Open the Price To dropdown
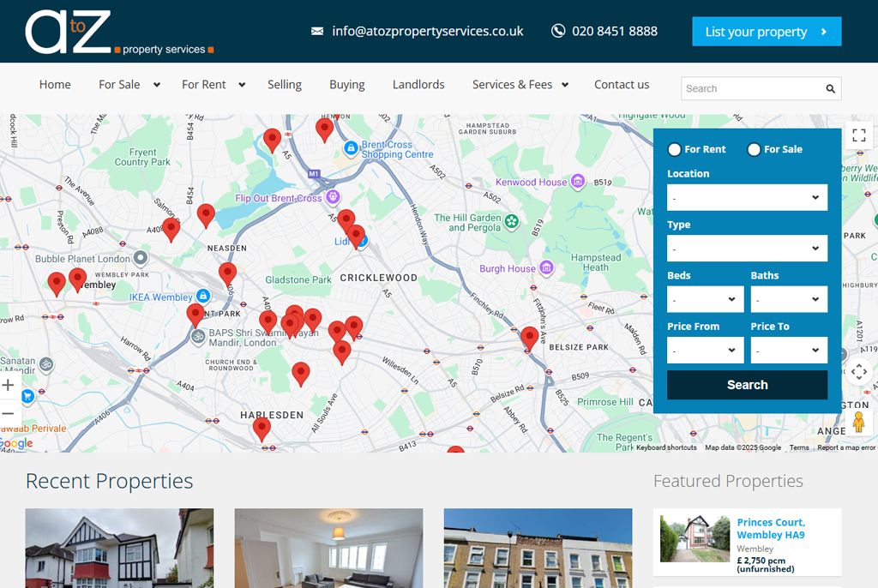 click(789, 350)
